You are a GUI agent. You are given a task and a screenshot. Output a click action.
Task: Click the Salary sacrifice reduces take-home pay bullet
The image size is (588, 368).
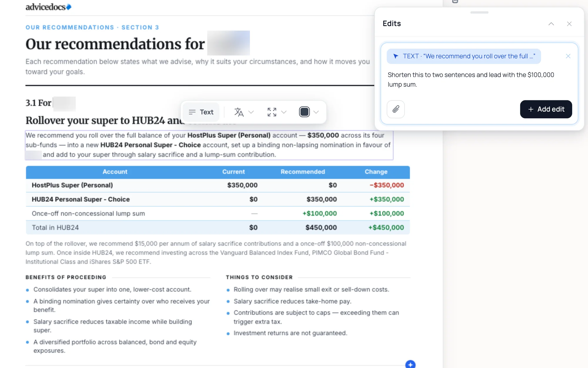[x=293, y=301]
